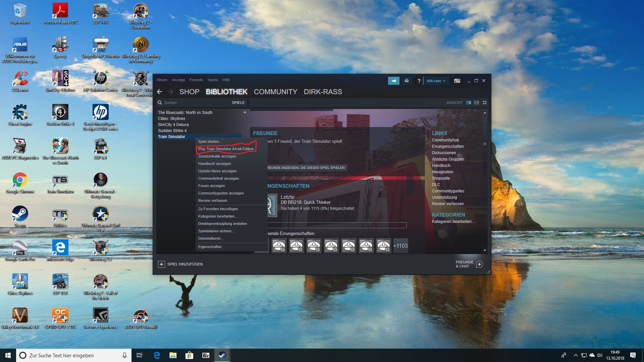Click the Spiel hinzufügen plus icon
This screenshot has height=362, width=644.
click(x=161, y=264)
